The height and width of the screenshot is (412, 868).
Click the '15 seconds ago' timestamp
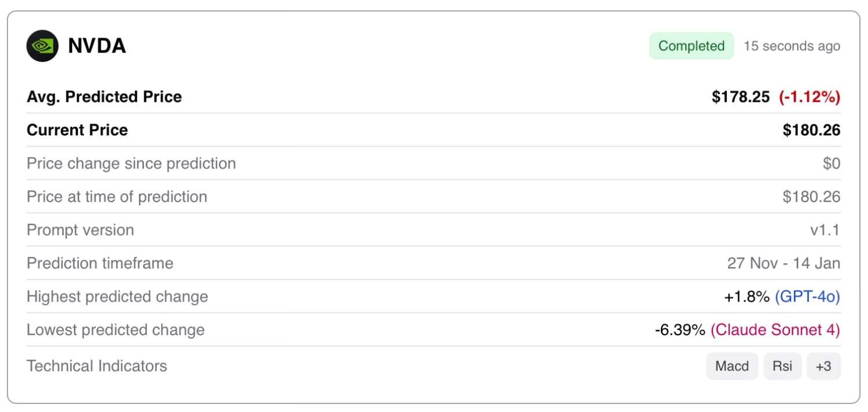(792, 46)
